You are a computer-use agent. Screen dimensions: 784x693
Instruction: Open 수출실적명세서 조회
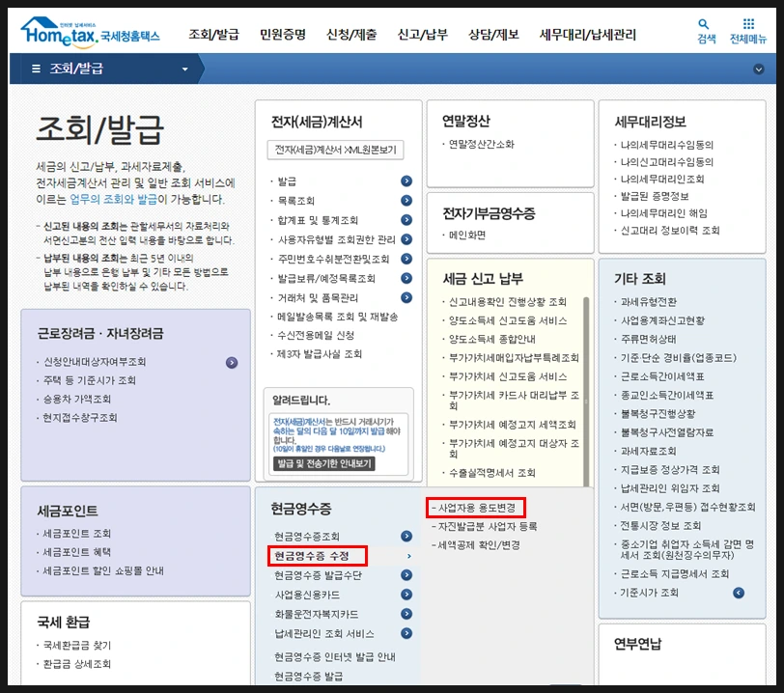point(492,473)
